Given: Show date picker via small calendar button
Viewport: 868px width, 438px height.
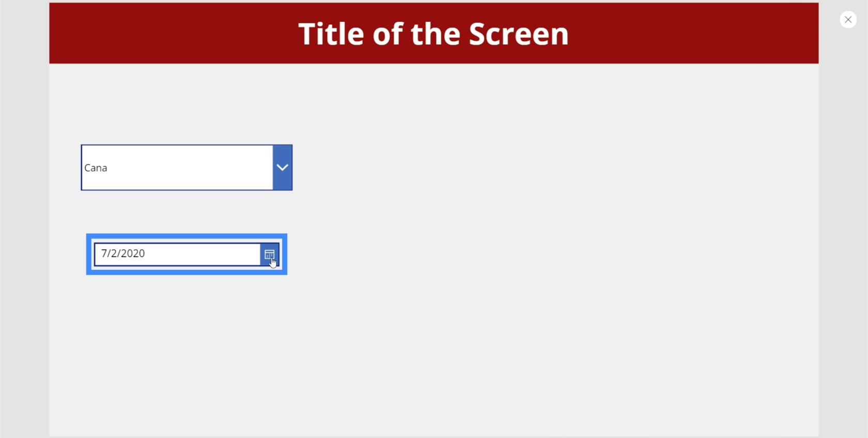Looking at the screenshot, I should coord(269,254).
